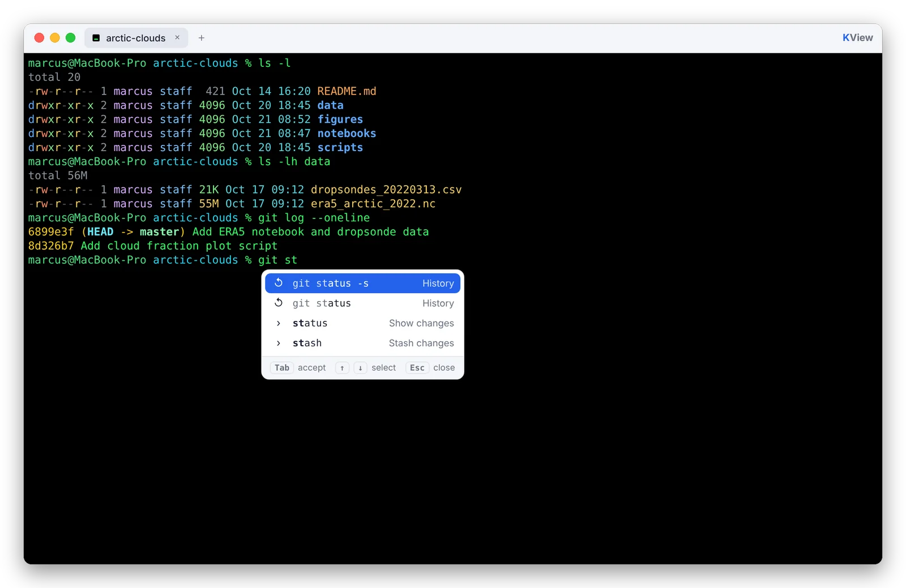Click the Esc close key hint
Image resolution: width=906 pixels, height=588 pixels.
(417, 368)
